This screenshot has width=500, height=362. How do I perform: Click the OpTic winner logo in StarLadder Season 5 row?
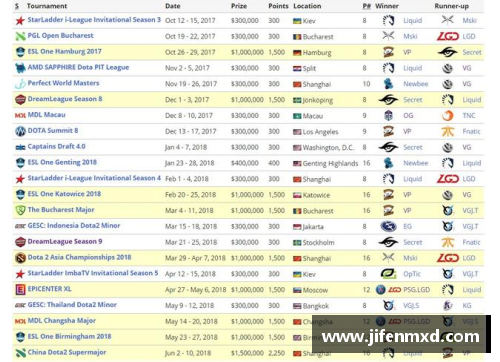[388, 274]
